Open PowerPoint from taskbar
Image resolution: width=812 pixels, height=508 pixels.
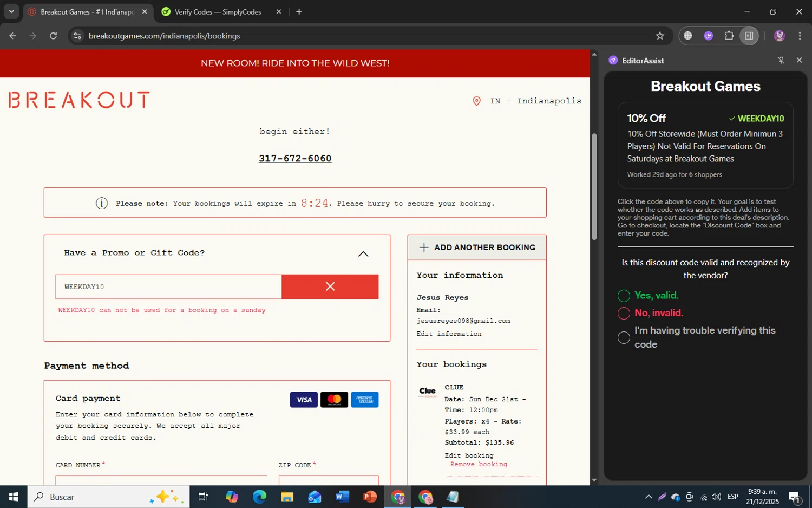(x=370, y=497)
